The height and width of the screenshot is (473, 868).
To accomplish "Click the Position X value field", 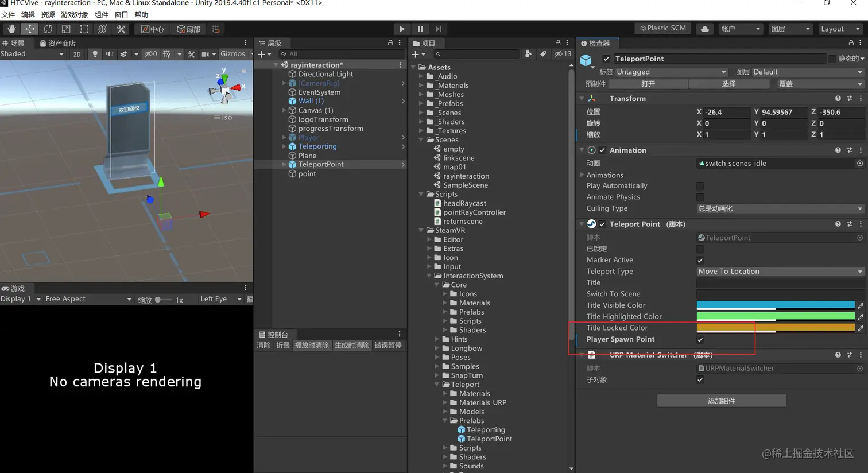I will coord(727,112).
